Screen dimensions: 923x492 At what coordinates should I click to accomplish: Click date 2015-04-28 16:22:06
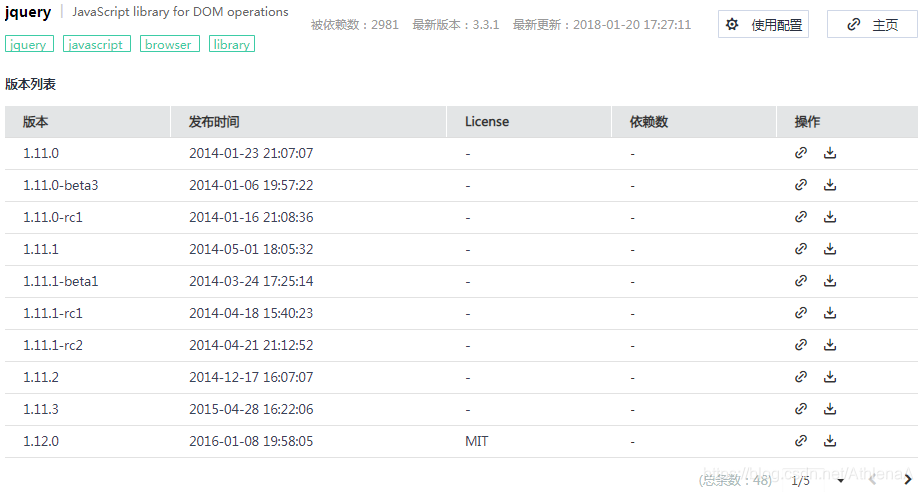pos(251,409)
